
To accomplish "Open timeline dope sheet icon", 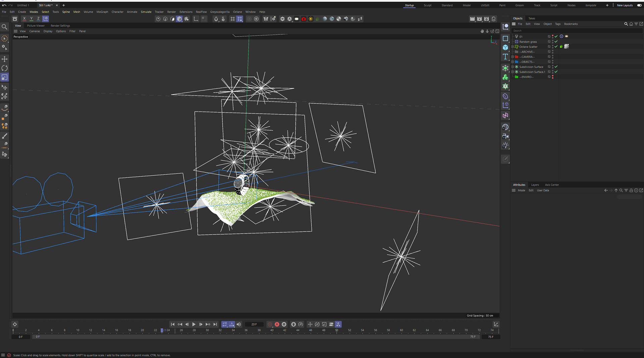I will point(496,324).
